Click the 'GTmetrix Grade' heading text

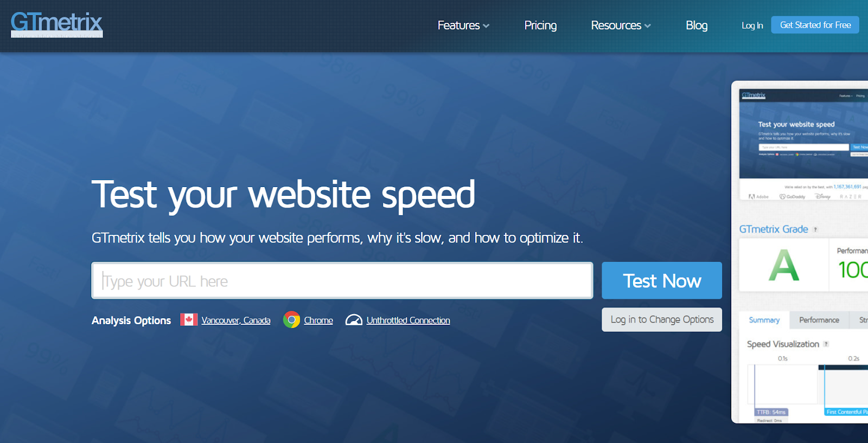[x=774, y=229]
